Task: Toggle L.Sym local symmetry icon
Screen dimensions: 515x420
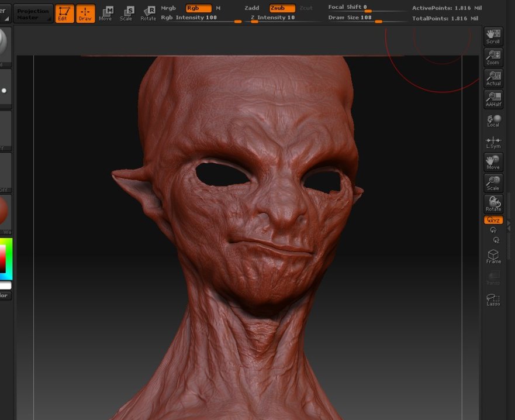Action: pyautogui.click(x=493, y=143)
